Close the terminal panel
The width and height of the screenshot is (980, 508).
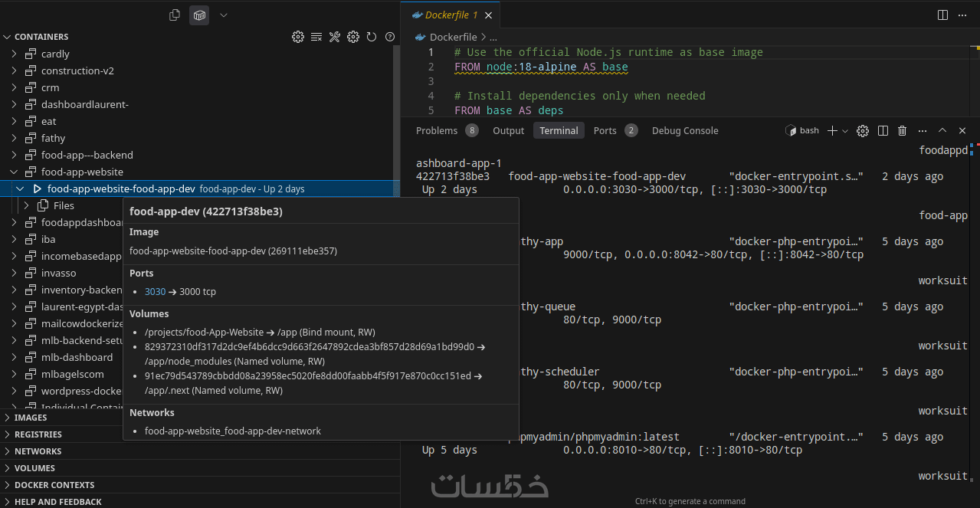[x=962, y=131]
